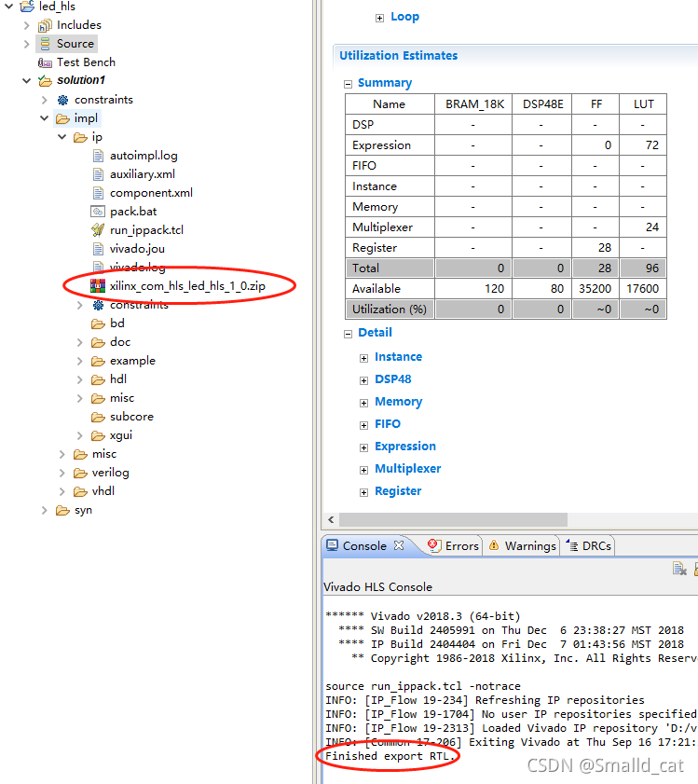Expand the Loop section in report
This screenshot has width=698, height=784.
click(379, 18)
